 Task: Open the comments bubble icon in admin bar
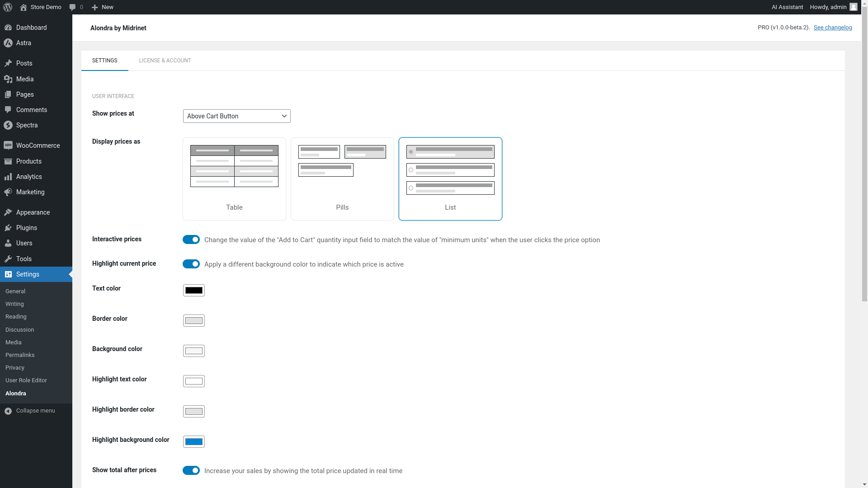[x=72, y=7]
